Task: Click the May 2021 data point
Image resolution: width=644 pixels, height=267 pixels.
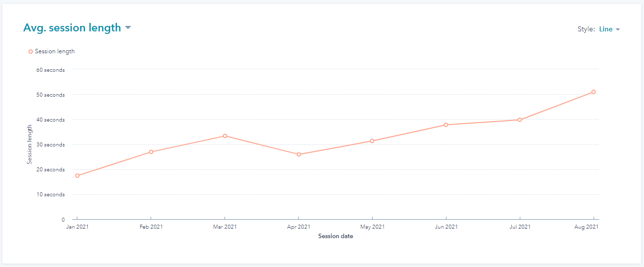Action: click(372, 141)
